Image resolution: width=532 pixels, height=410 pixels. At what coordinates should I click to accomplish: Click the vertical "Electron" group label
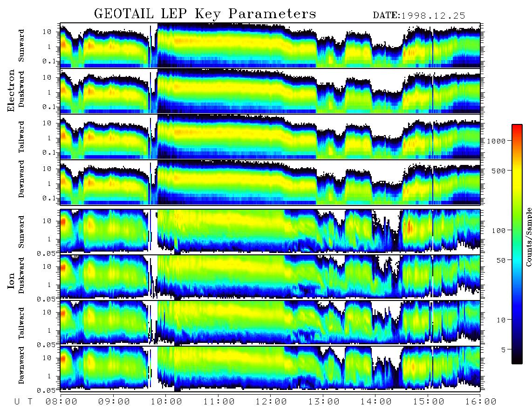point(11,90)
